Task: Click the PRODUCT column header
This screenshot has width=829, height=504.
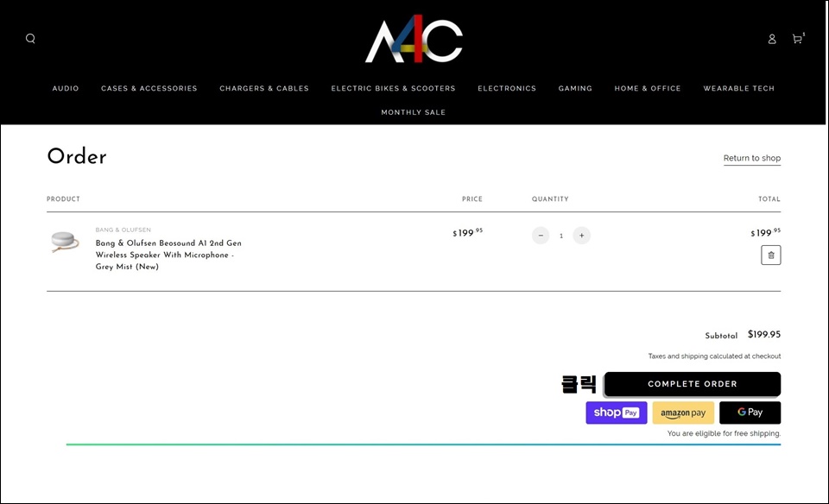Action: (63, 199)
